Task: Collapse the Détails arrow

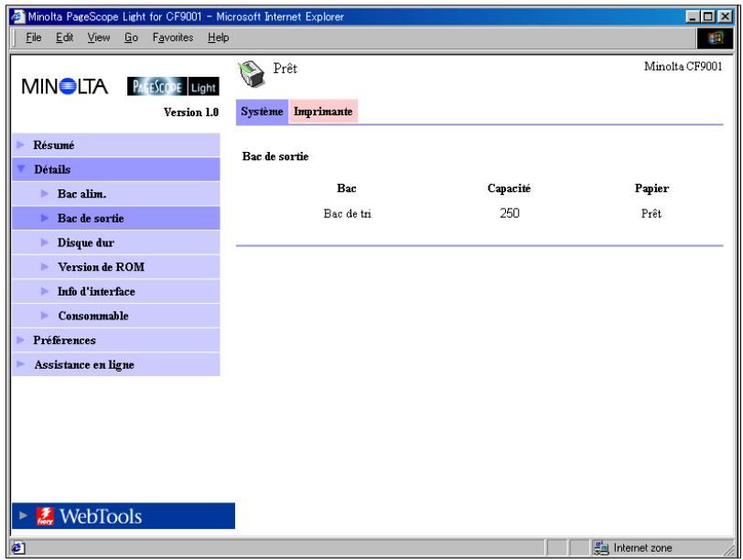Action: (21, 168)
